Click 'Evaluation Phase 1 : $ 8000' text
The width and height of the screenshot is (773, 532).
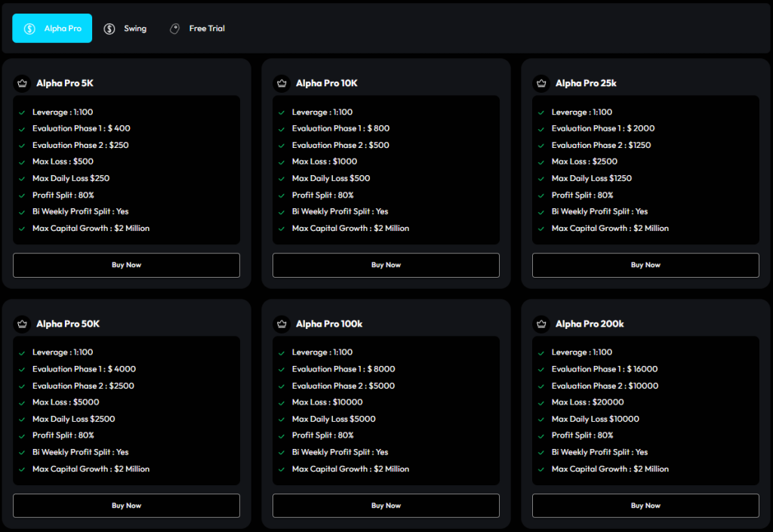click(x=343, y=369)
